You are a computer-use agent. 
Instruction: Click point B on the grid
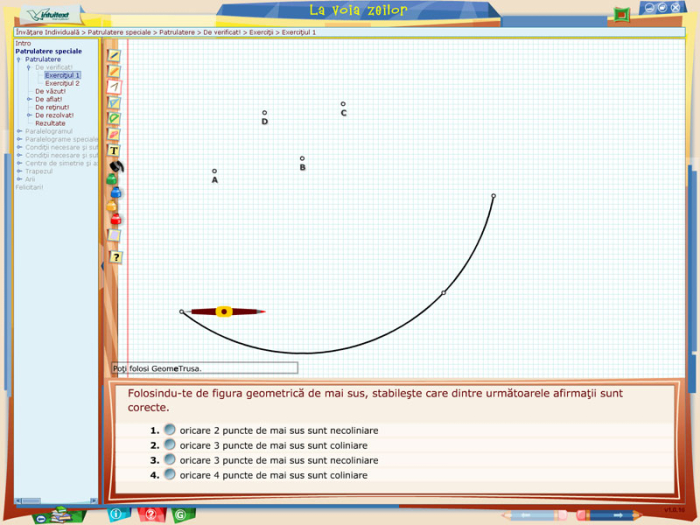click(302, 158)
